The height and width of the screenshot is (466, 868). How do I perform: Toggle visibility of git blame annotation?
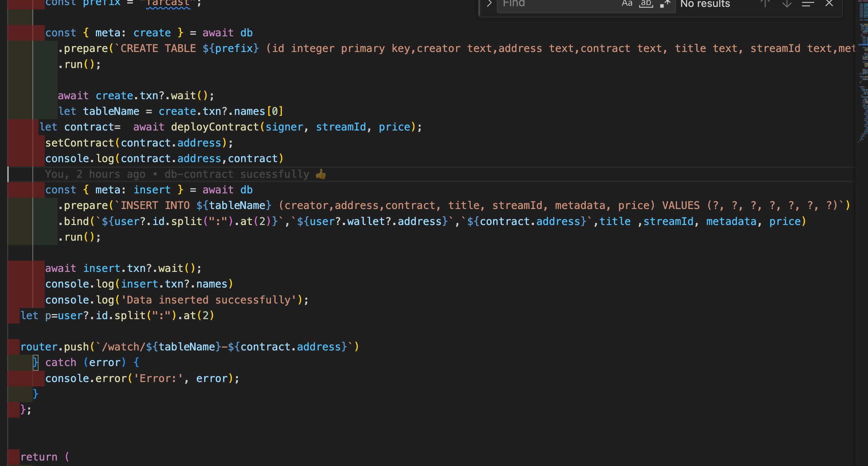[185, 173]
